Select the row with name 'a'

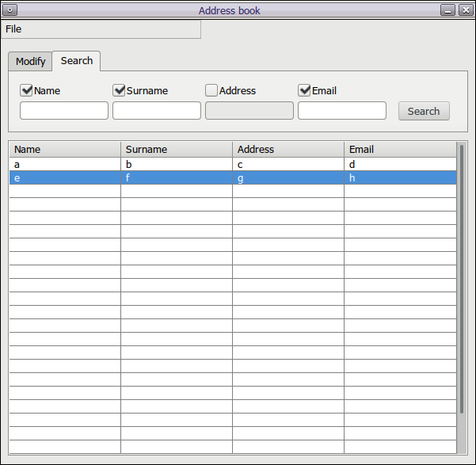pyautogui.click(x=233, y=164)
